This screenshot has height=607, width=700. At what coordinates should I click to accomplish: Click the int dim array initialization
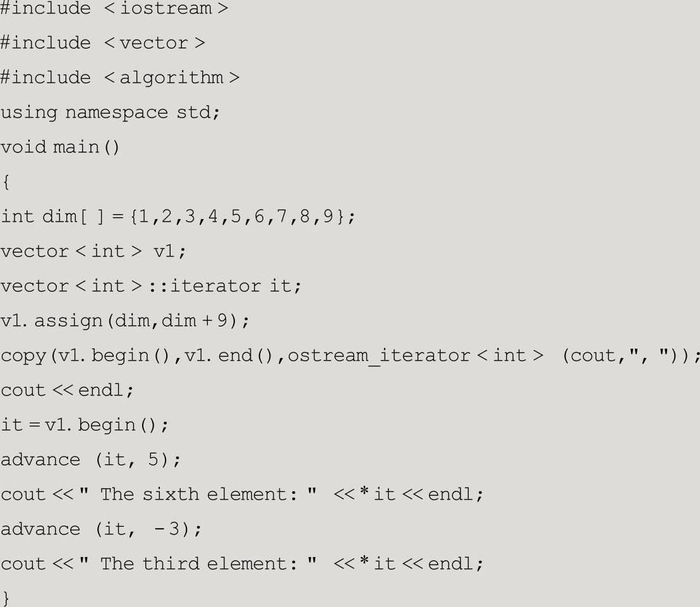coord(178,217)
